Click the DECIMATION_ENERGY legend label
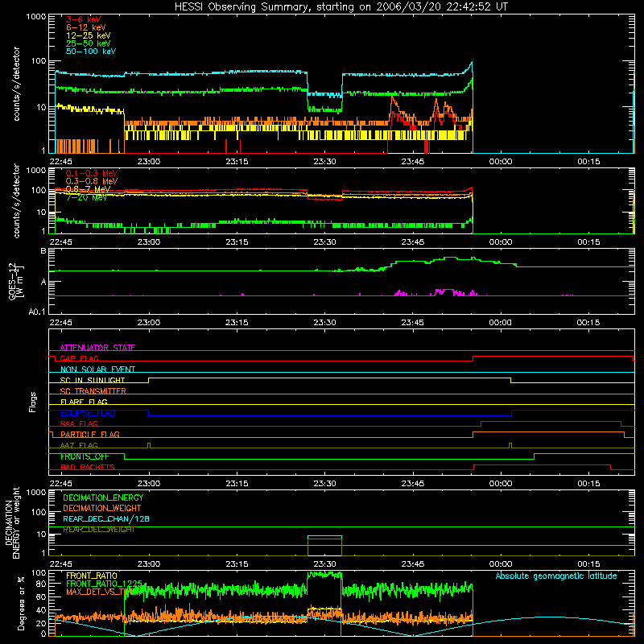 pyautogui.click(x=103, y=497)
